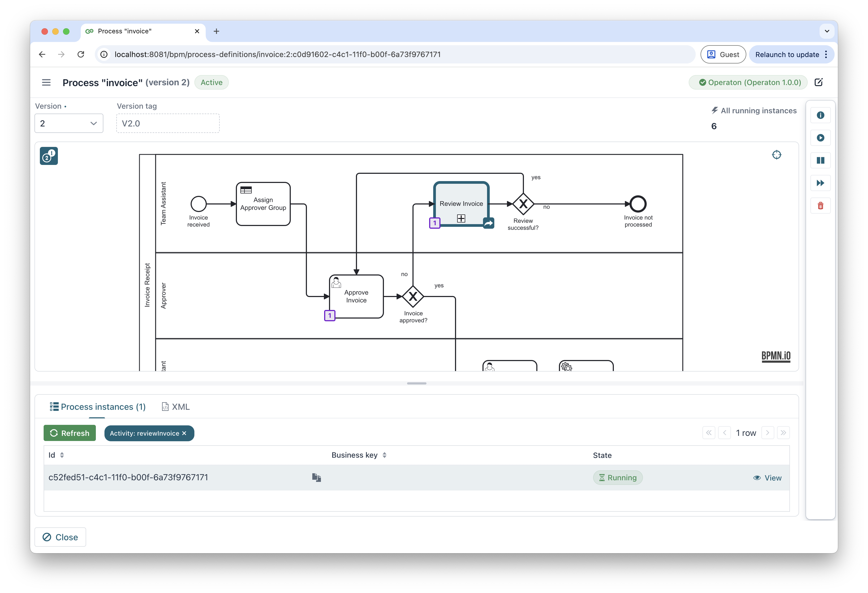Screen dimensions: 868x593
Task: Click the version badge overlay on the diagram
Action: (48, 156)
